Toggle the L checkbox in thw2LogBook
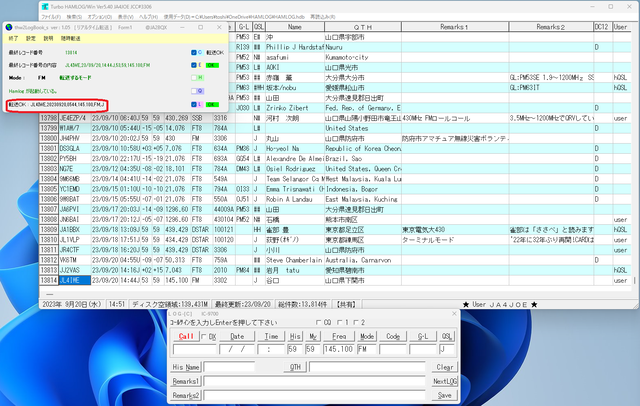Viewport: 640px width, 406px height. pos(194,104)
